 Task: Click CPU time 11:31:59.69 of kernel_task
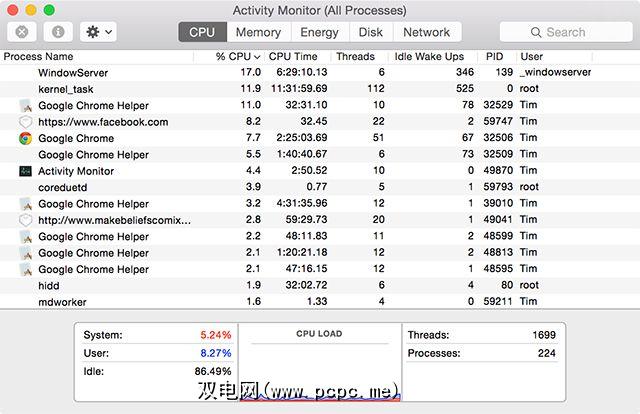click(299, 89)
